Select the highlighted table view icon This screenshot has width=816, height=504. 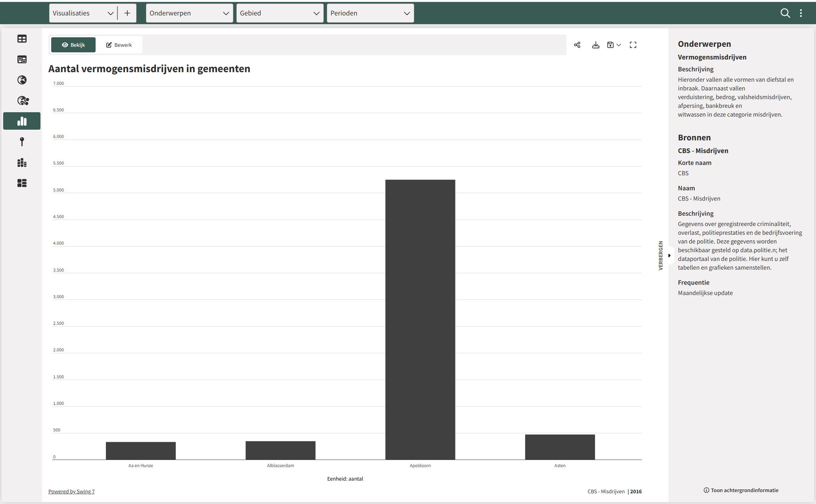[22, 59]
